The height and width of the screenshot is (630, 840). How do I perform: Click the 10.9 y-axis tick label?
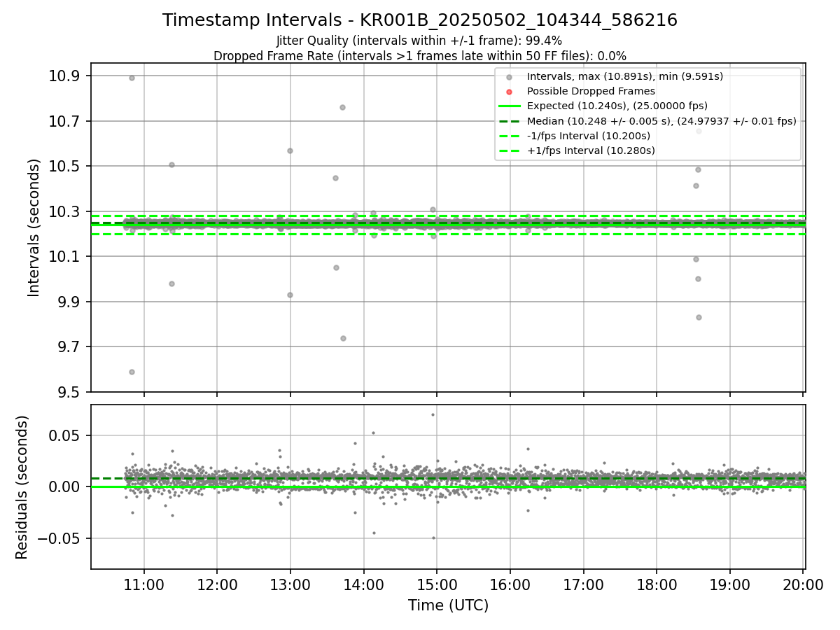point(65,76)
